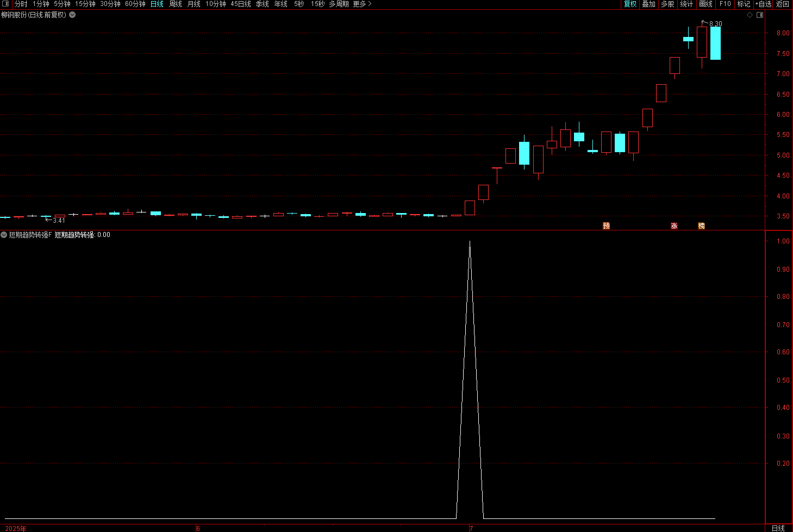Select the 15分钟 period
The height and width of the screenshot is (532, 793).
pos(85,4)
